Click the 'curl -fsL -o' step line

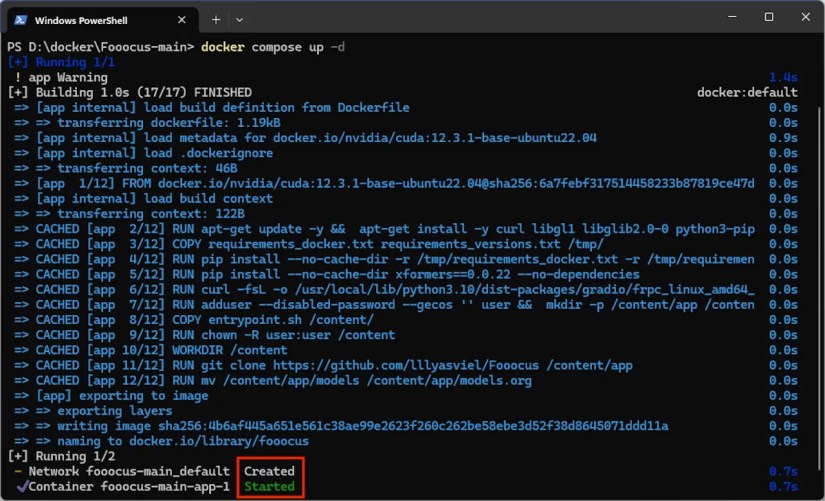[x=384, y=289]
